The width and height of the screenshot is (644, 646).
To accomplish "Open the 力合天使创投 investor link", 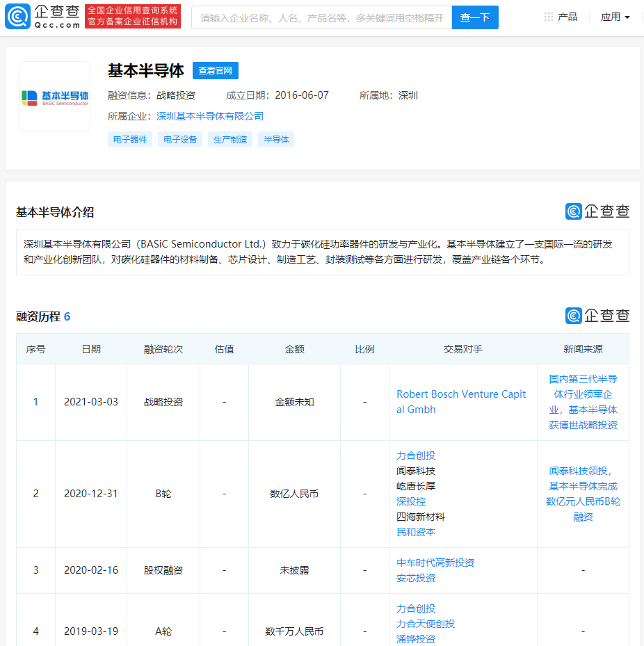I will tap(426, 624).
